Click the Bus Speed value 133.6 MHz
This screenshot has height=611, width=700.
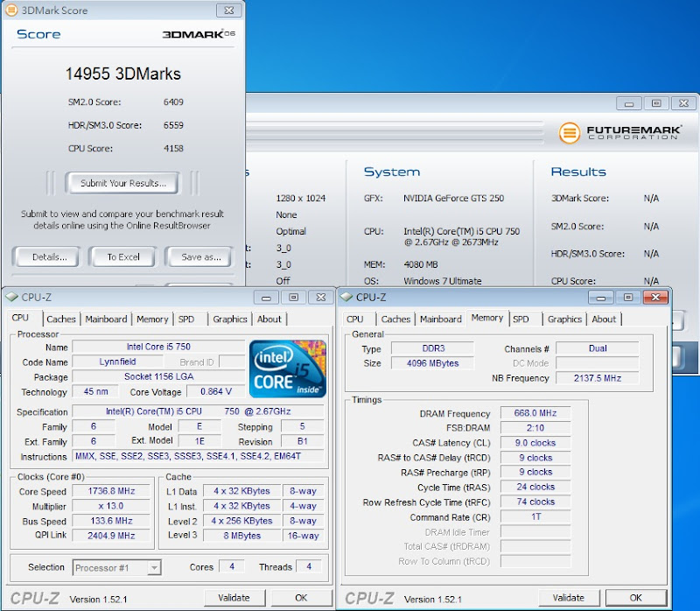pos(111,521)
